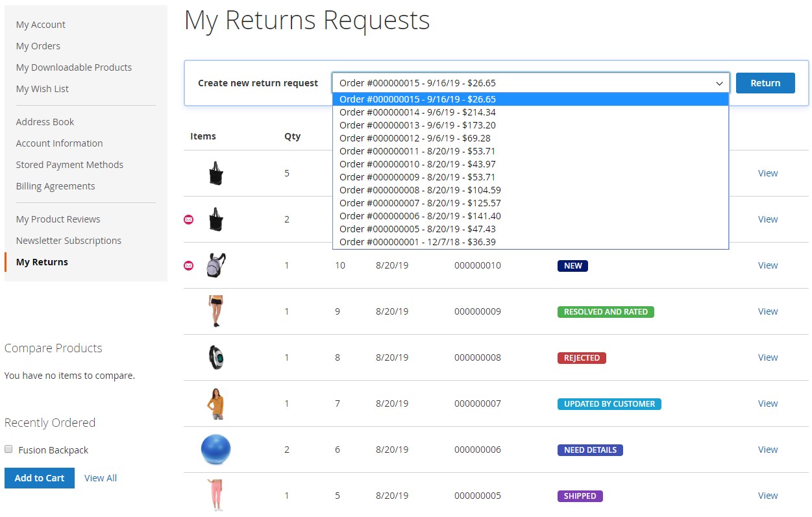Select Order #000000014 - $214.34 option
The width and height of the screenshot is (812, 517).
[530, 112]
